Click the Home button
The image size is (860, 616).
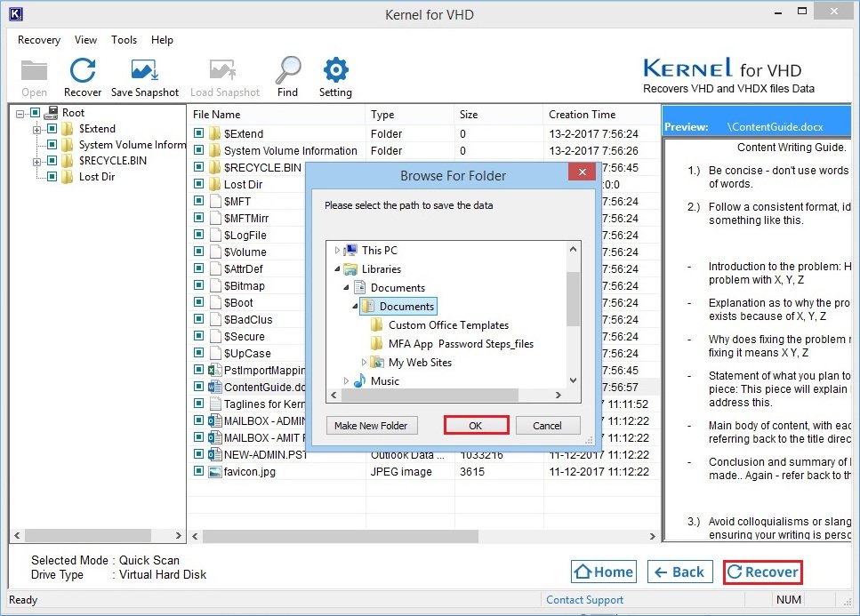[x=603, y=572]
